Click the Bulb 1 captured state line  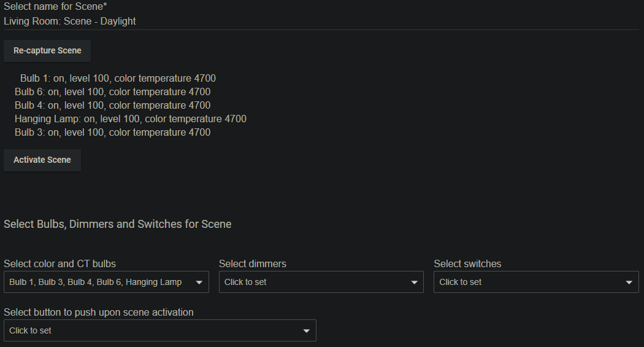118,78
